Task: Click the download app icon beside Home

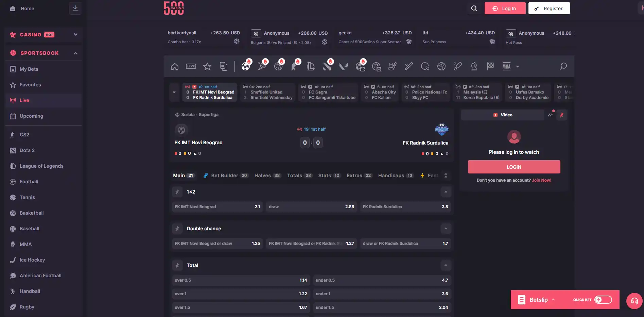Action: click(75, 8)
